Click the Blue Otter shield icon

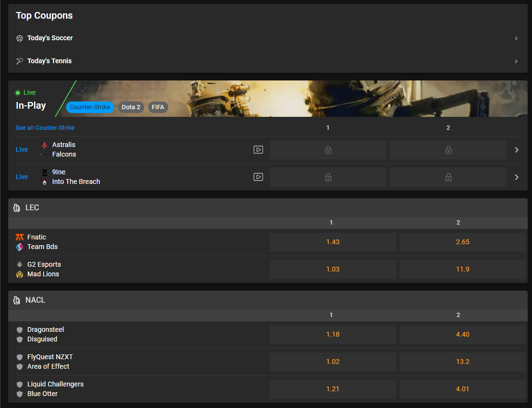coord(20,394)
